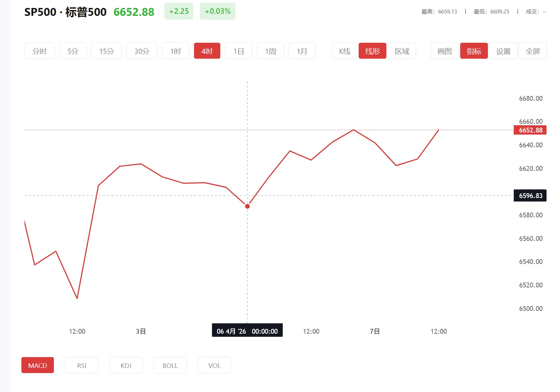Open chart 设置 settings

coord(503,51)
